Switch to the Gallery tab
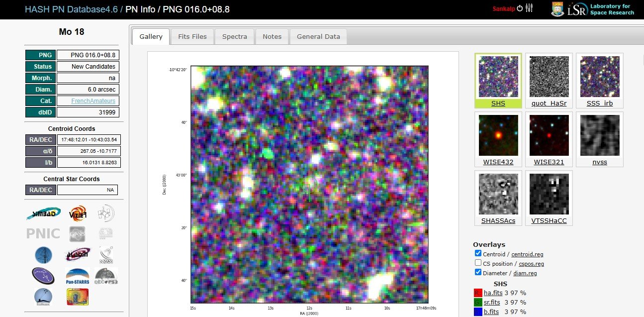644x317 pixels. pos(151,37)
